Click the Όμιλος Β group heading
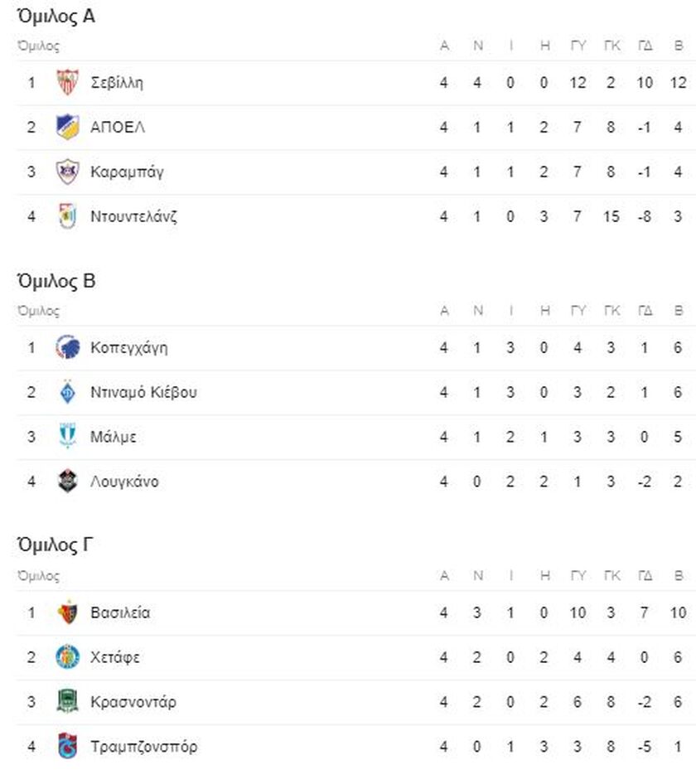Viewport: 696px width, 784px height. (x=56, y=282)
